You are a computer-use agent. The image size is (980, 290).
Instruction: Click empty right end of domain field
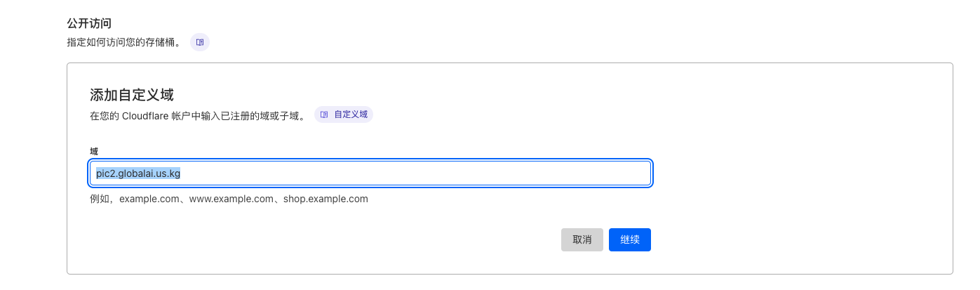point(596,173)
